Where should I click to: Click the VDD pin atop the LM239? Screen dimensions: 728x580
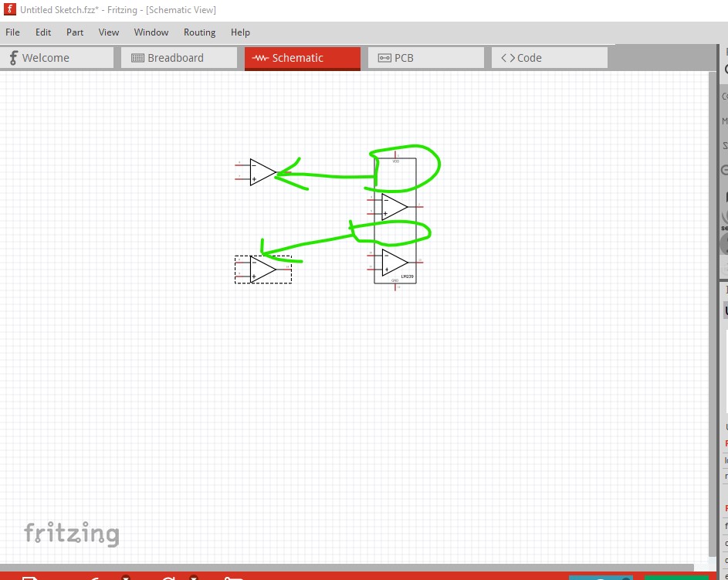click(x=396, y=155)
